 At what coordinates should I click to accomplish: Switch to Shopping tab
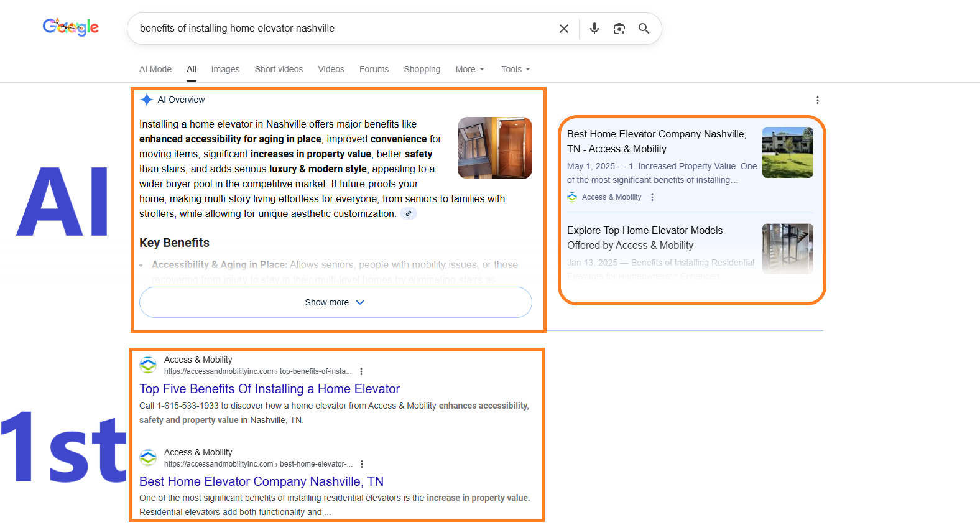[x=422, y=69]
